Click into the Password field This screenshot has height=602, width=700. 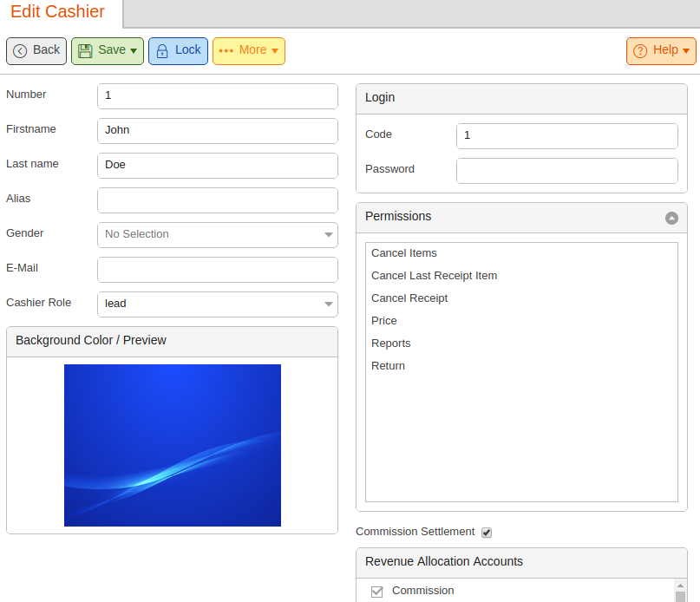567,171
